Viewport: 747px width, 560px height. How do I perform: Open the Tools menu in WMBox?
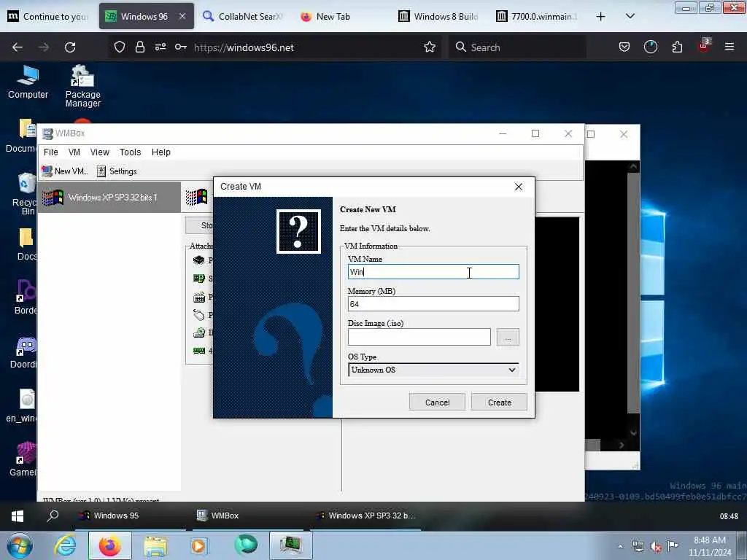click(130, 152)
